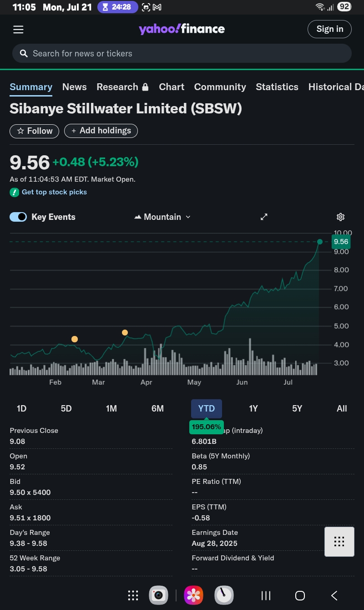Tap the green icon beside top stock picks

tap(15, 192)
